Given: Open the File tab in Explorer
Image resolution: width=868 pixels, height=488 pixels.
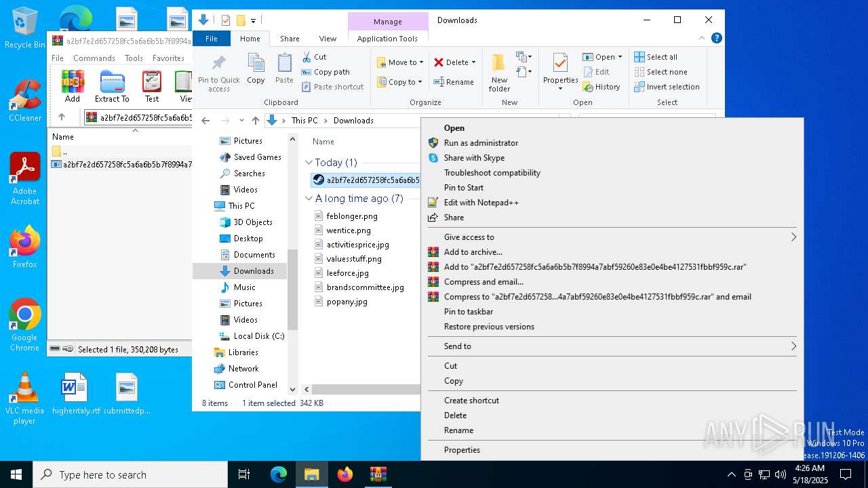Looking at the screenshot, I should (x=212, y=39).
